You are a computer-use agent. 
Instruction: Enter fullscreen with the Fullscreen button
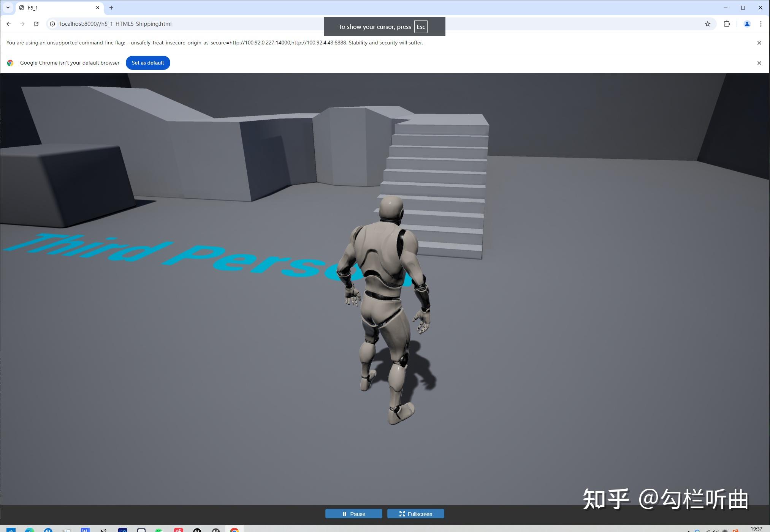pos(415,513)
